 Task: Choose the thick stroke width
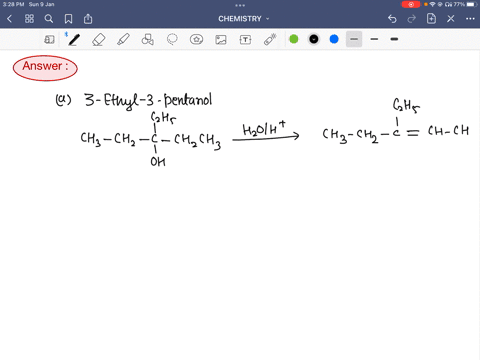(x=394, y=39)
